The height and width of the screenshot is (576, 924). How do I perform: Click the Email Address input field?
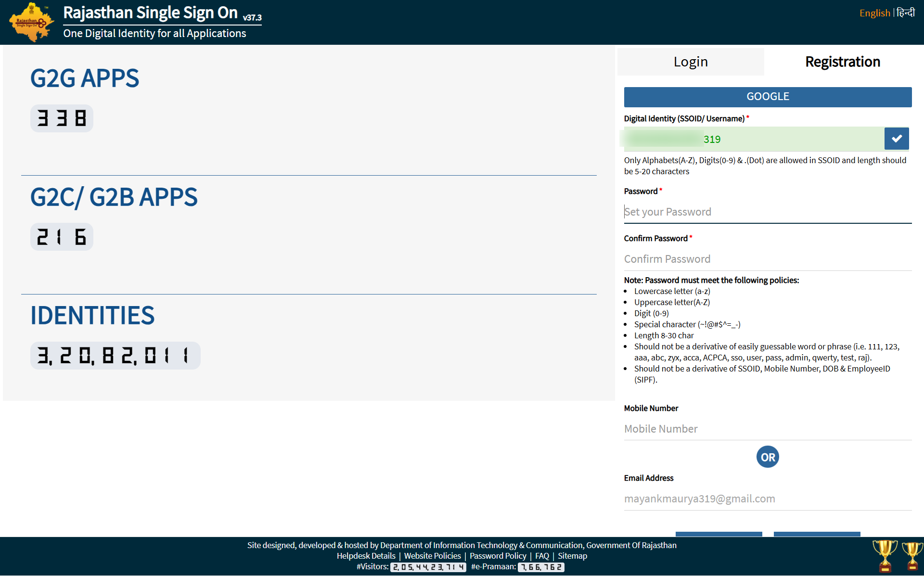pyautogui.click(x=767, y=499)
